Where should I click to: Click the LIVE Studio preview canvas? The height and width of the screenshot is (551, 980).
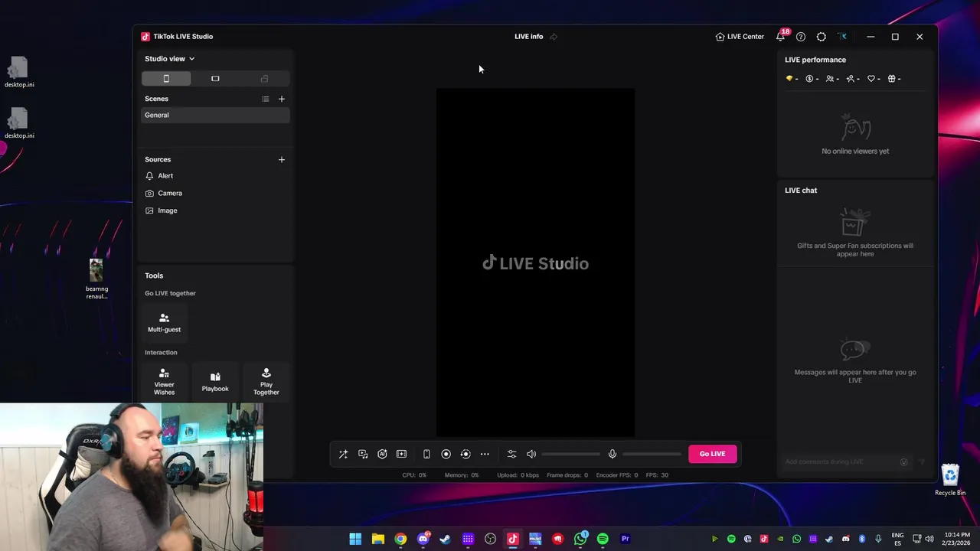pyautogui.click(x=535, y=262)
